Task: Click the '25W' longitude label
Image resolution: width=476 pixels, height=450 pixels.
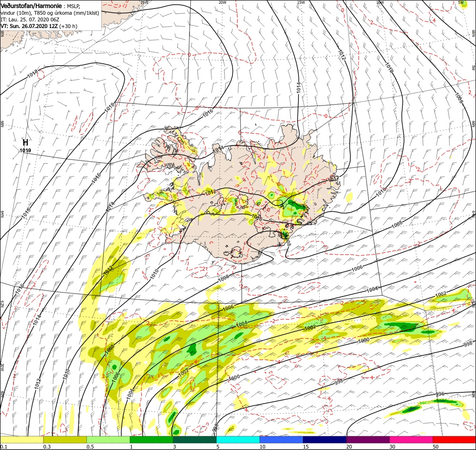Action: 145,2
